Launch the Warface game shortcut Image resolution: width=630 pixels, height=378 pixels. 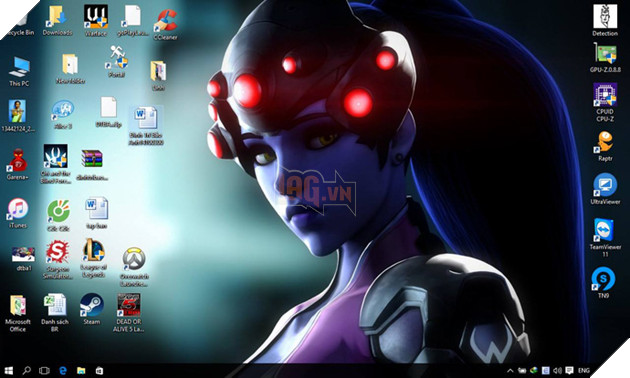pyautogui.click(x=96, y=19)
